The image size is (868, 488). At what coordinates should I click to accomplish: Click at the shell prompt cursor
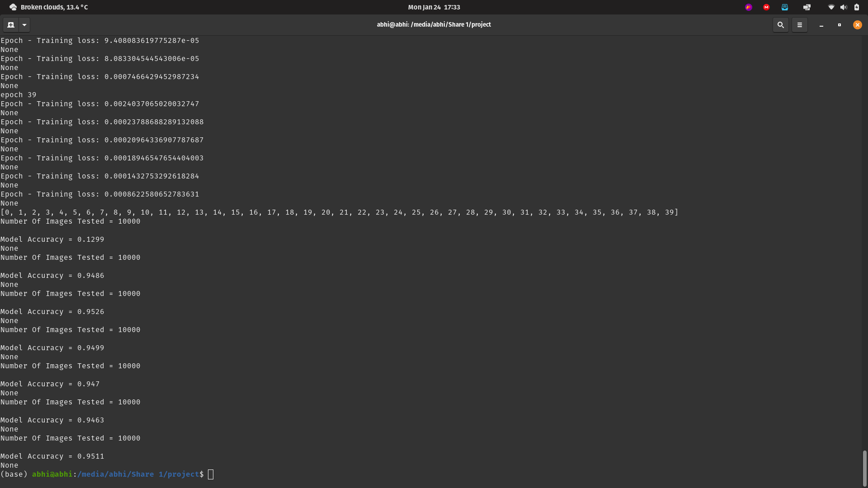211,474
